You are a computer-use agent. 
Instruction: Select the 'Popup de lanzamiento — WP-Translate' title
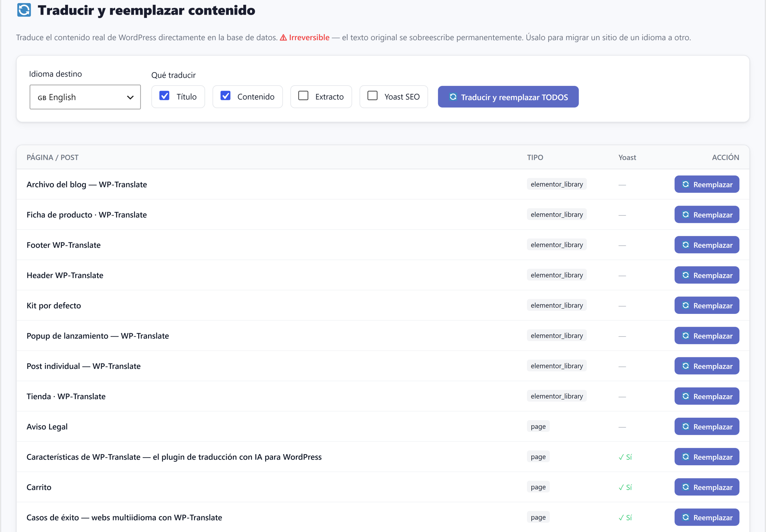(98, 336)
